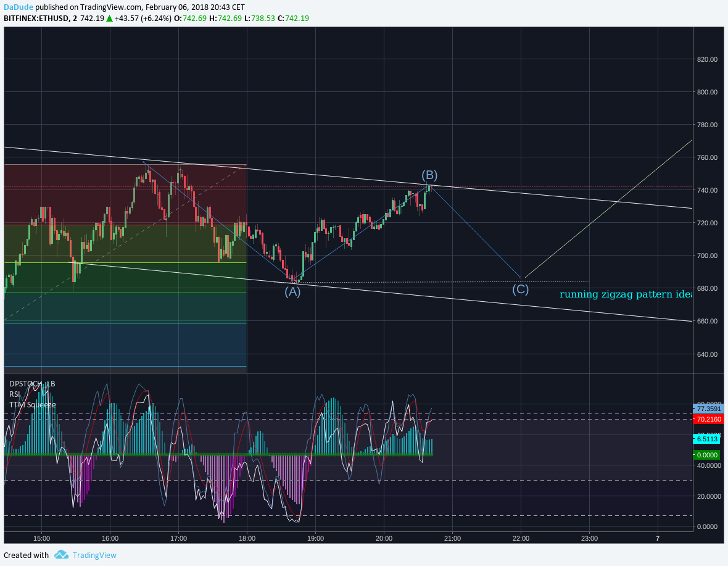Click the TradingView cloud logo icon
This screenshot has width=728, height=566.
click(x=61, y=555)
